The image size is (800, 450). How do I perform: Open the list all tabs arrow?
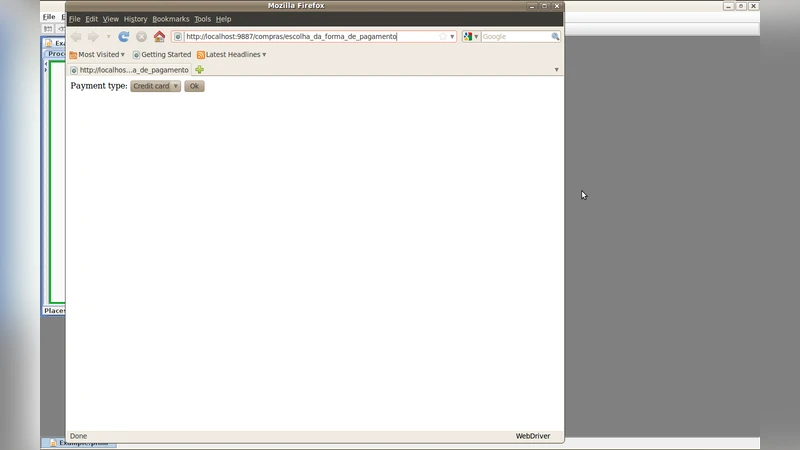point(557,70)
